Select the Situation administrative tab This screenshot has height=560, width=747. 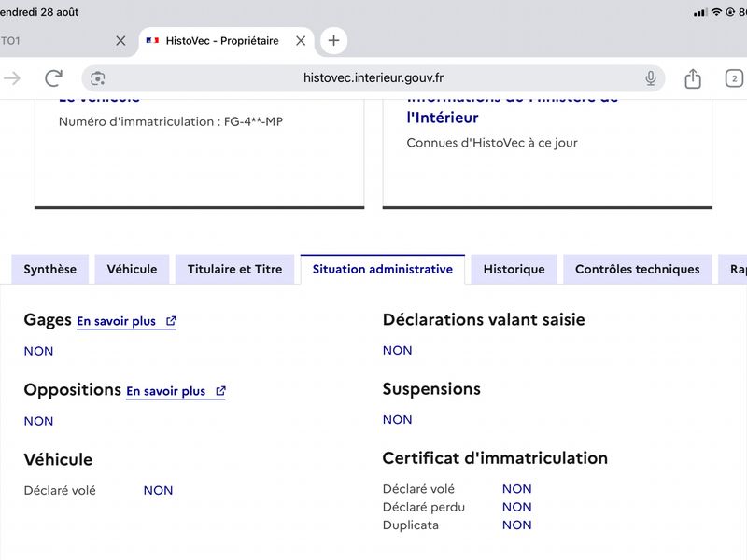[383, 269]
